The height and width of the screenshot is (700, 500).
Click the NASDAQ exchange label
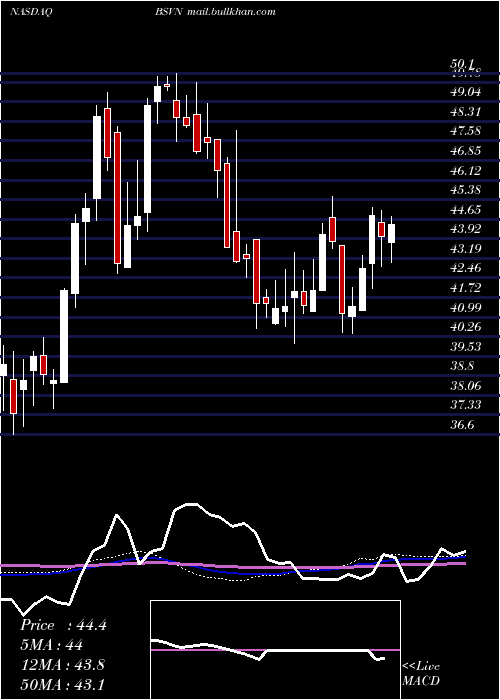click(30, 12)
